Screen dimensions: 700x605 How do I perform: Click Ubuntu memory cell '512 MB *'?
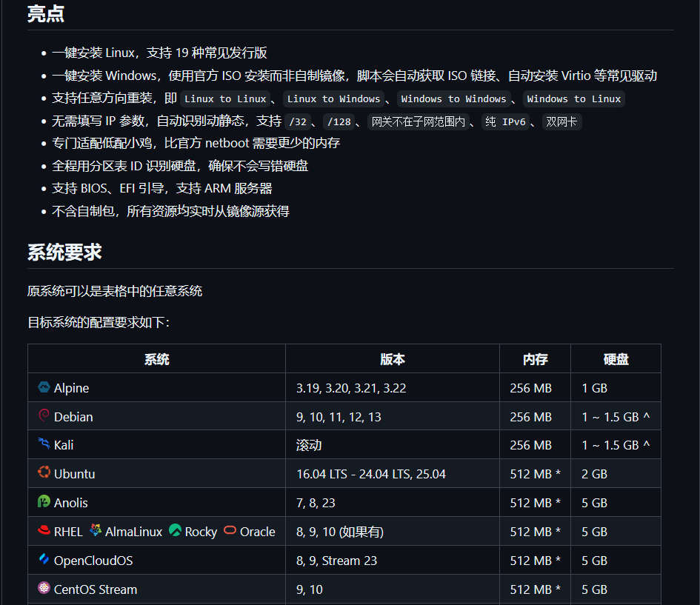[536, 474]
